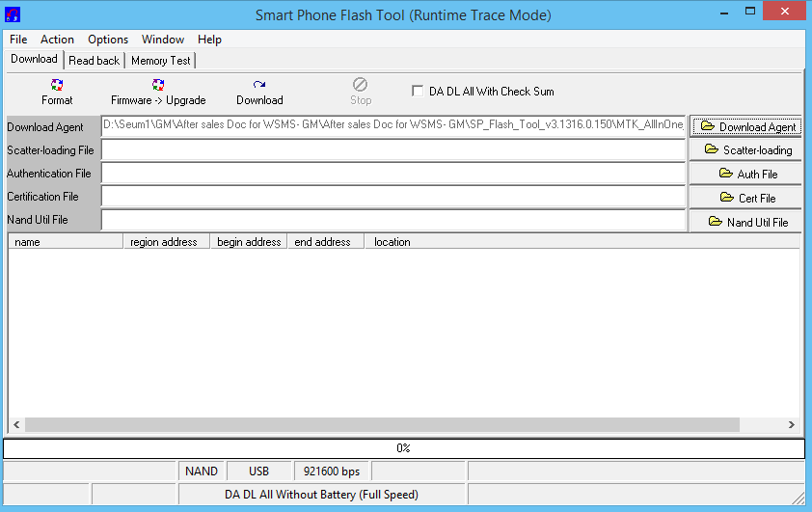
Task: Open the Window menu
Action: pos(163,40)
